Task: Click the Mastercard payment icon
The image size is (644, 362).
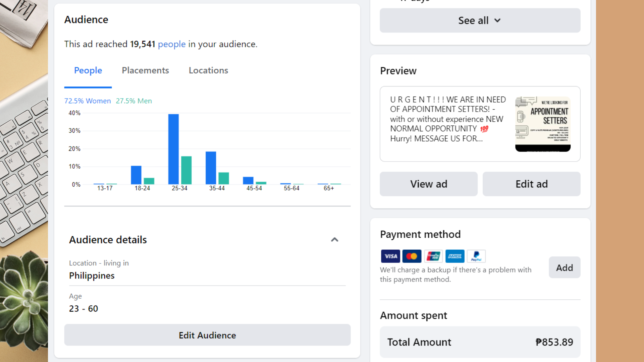Action: (412, 256)
